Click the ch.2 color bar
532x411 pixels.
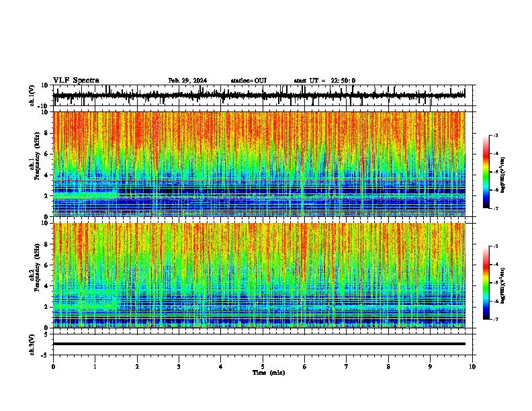(x=486, y=283)
